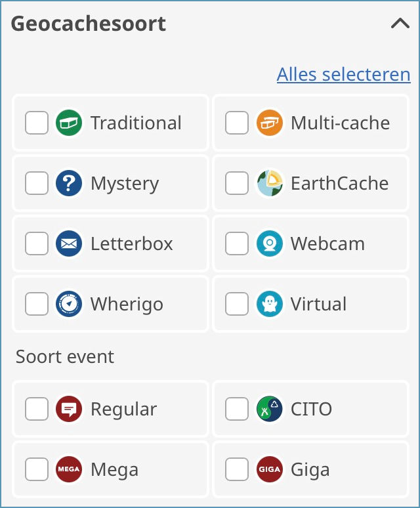
Task: Click the red Mega event icon
Action: [x=69, y=469]
